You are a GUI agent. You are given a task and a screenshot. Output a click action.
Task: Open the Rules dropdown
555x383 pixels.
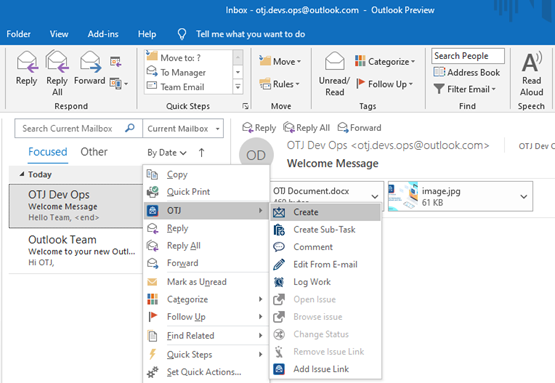coord(279,84)
